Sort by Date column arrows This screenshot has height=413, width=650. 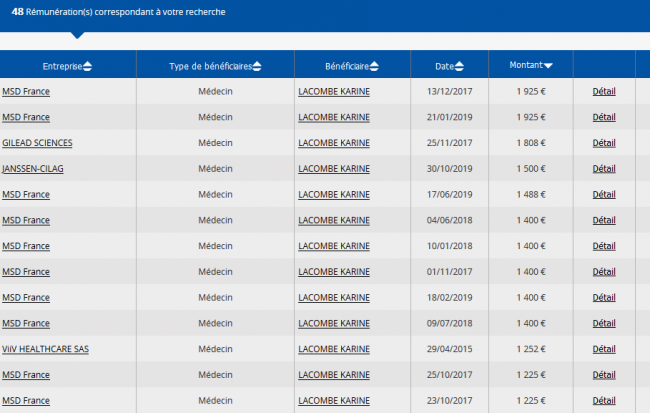pos(459,66)
